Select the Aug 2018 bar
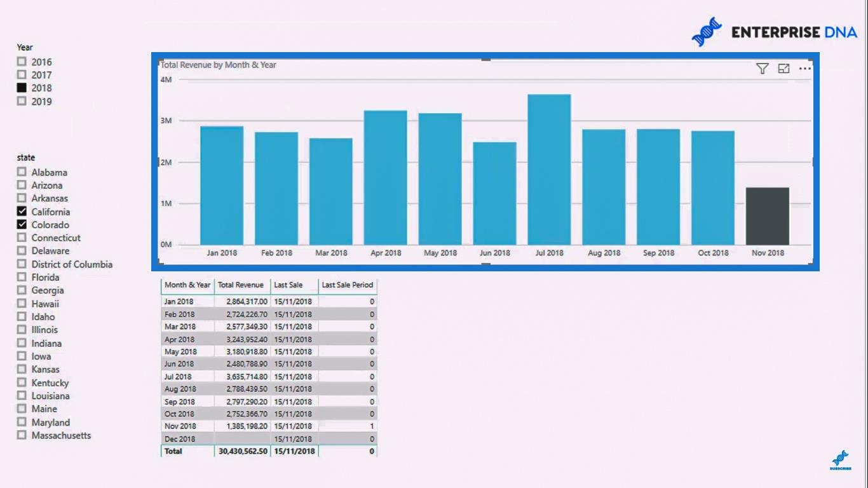Viewport: 868px width, 488px height. point(604,187)
